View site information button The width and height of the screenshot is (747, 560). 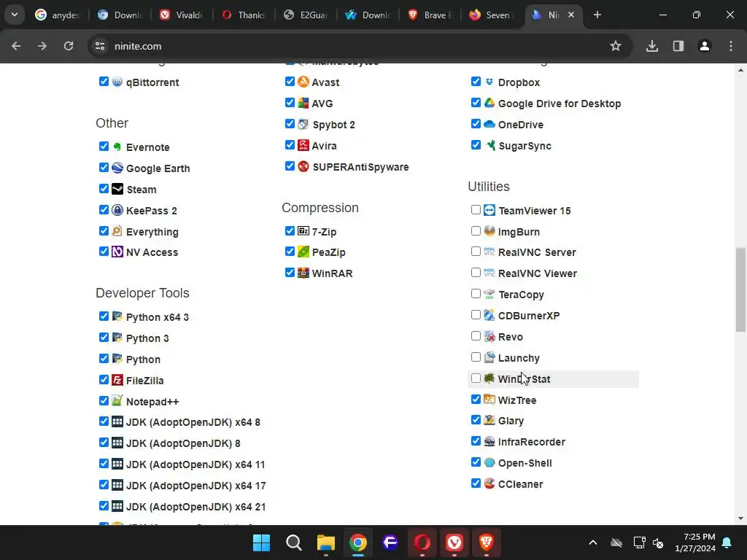pyautogui.click(x=100, y=46)
